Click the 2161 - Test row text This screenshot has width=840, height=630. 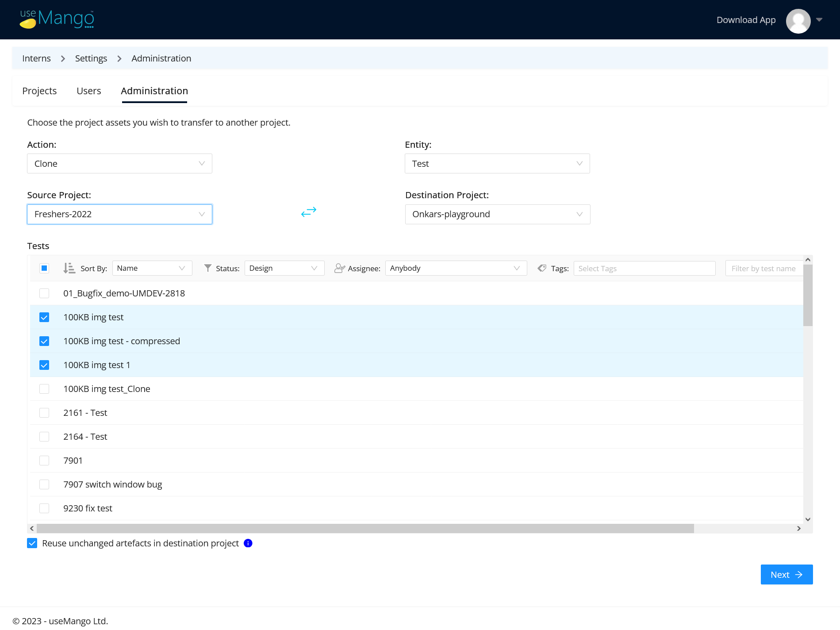tap(85, 413)
